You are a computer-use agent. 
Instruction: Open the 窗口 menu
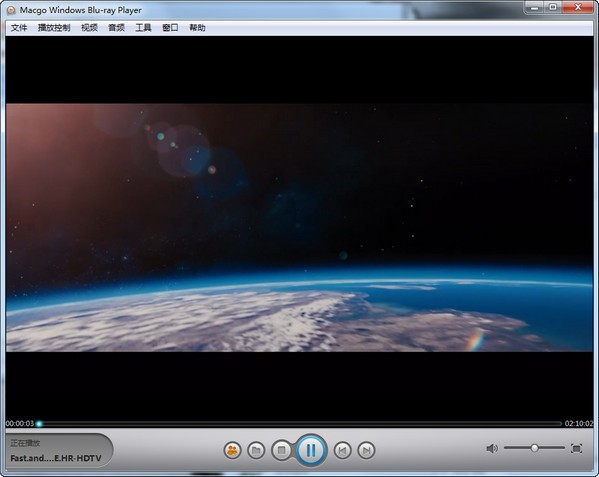click(170, 27)
